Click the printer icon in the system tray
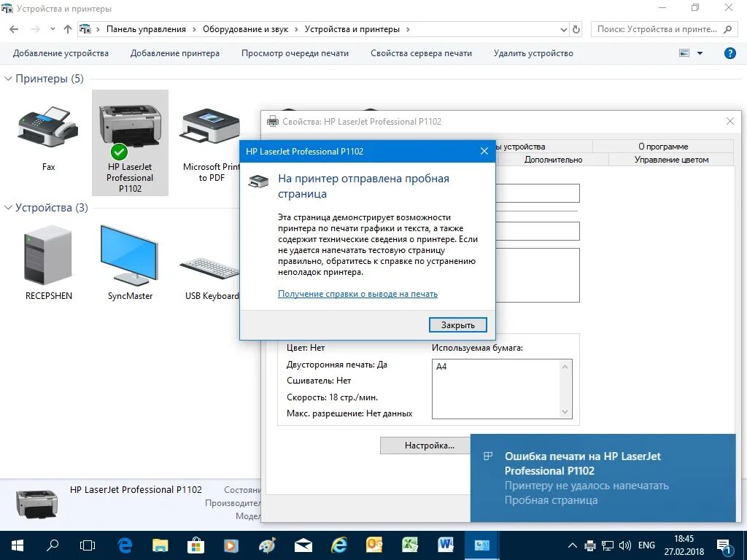This screenshot has height=560, width=747. pos(589,545)
